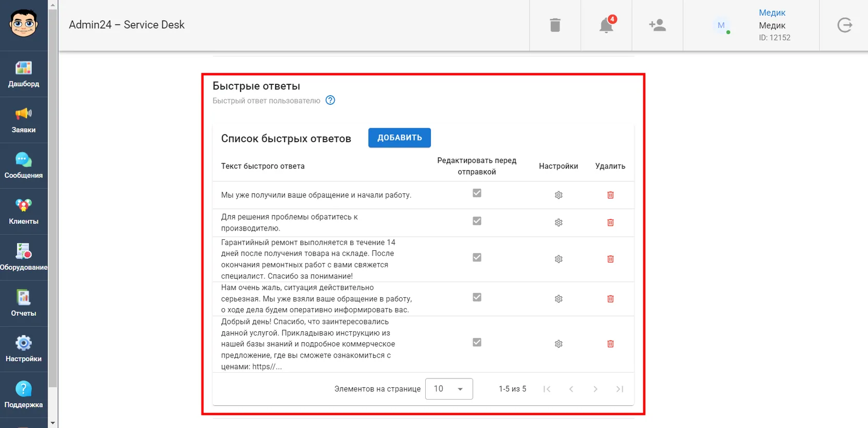This screenshot has width=868, height=428.
Task: Open settings gear for 'Нам очень жаль' reply
Action: coord(559,299)
